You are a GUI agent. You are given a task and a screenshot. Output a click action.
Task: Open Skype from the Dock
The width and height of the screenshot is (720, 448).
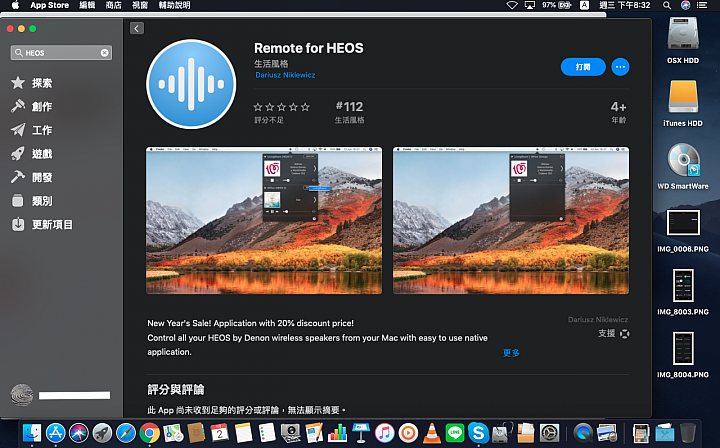478,432
